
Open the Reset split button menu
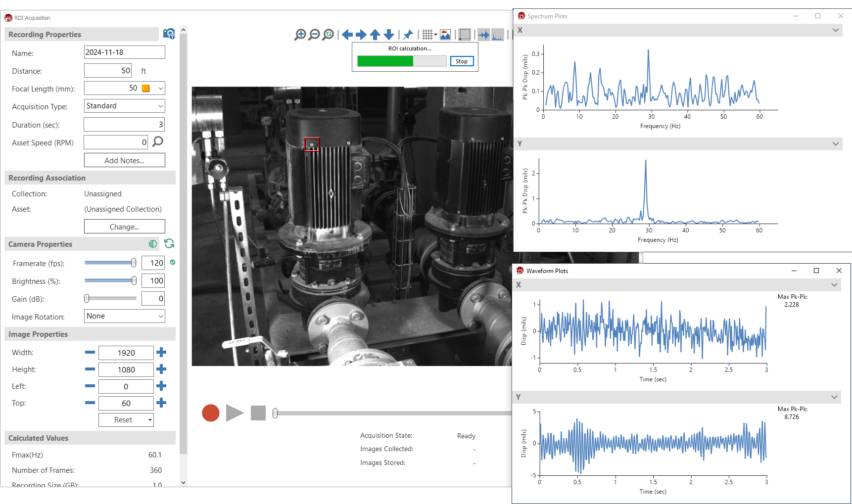point(150,420)
